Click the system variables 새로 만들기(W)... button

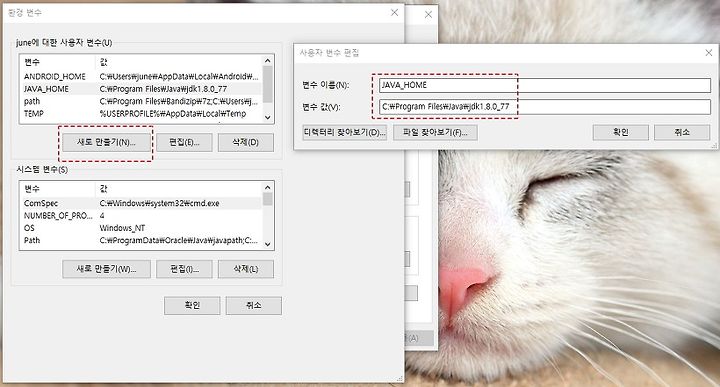coord(106,269)
